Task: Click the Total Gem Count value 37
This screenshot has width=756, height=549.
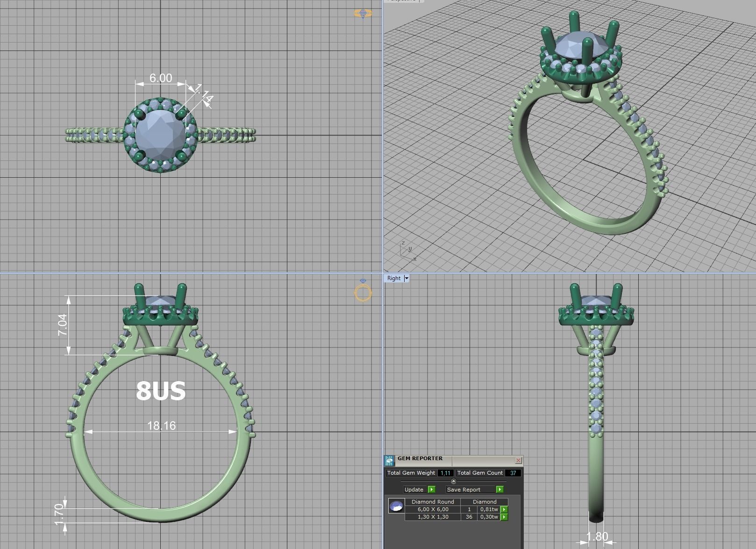Action: [513, 473]
